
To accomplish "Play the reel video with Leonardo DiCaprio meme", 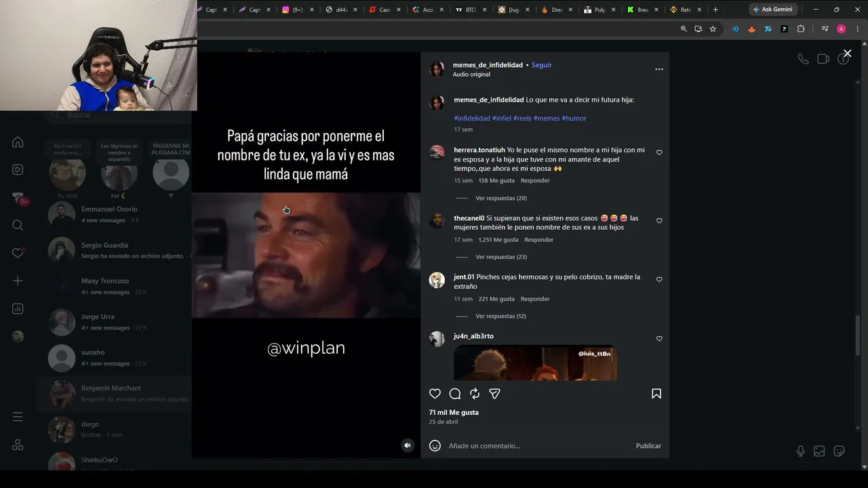I will pyautogui.click(x=306, y=256).
